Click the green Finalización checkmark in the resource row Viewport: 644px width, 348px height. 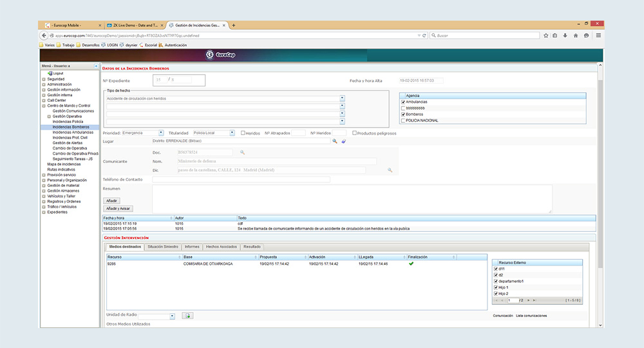pos(411,264)
